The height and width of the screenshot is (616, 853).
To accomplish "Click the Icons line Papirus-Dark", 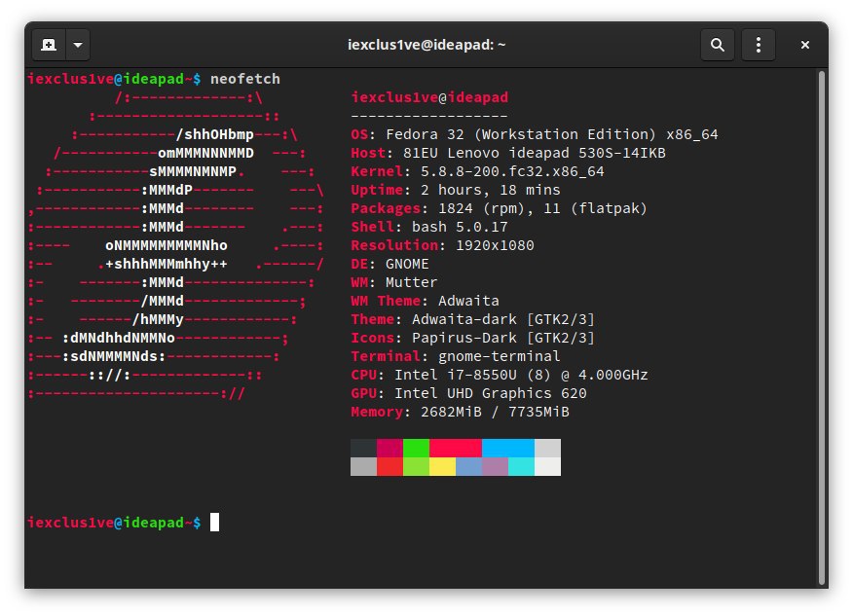I will [x=472, y=338].
